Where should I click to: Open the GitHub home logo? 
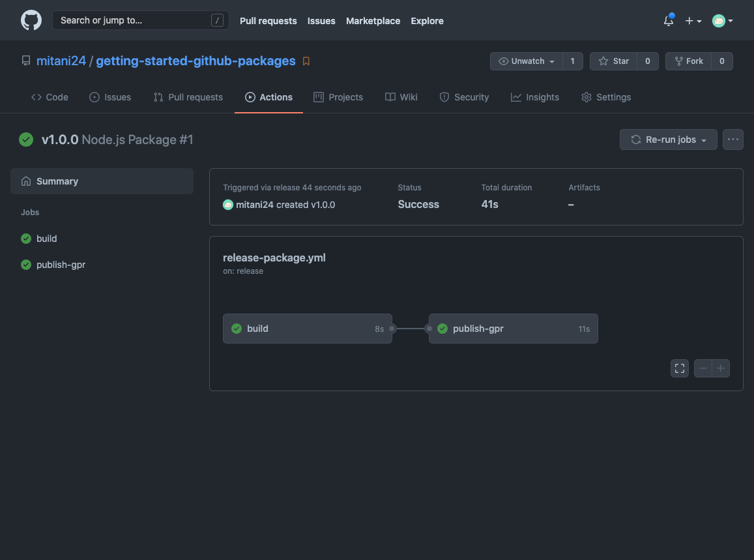click(31, 20)
